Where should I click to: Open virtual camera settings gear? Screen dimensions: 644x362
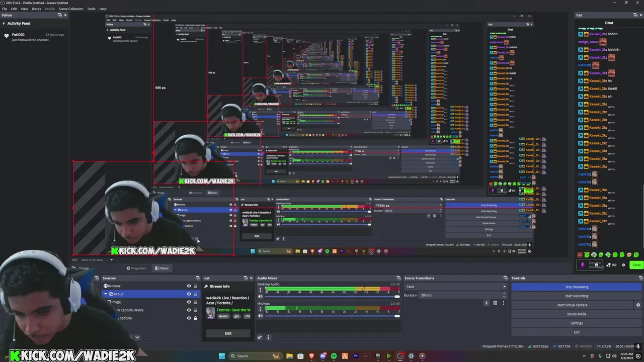[638, 305]
